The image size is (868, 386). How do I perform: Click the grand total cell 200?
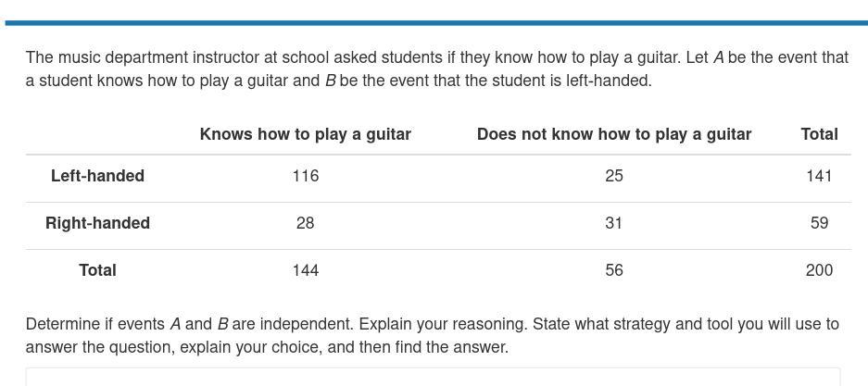click(x=819, y=270)
